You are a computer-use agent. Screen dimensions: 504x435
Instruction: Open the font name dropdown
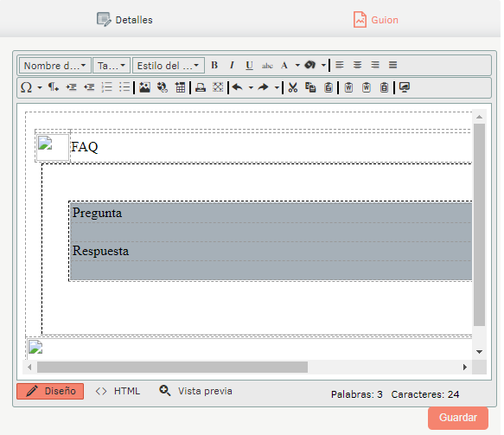[x=55, y=66]
